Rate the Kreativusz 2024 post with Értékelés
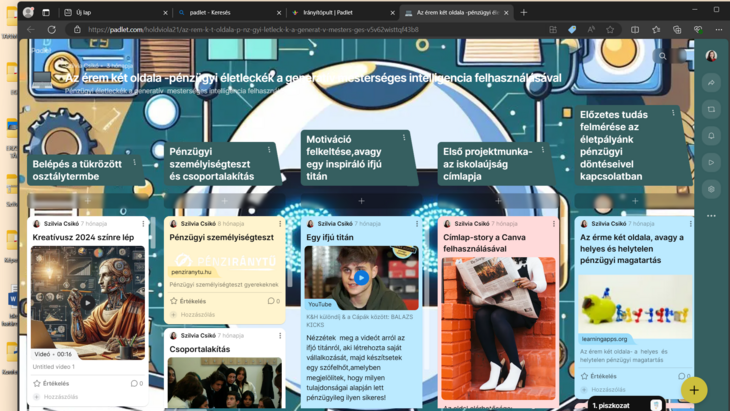Screen dimensions: 730x411 point(51,384)
